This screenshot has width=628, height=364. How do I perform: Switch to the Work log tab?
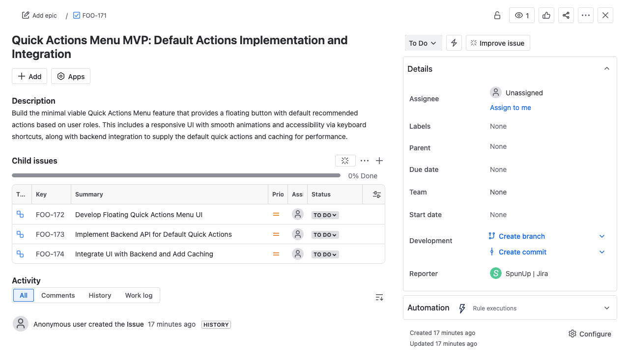139,295
